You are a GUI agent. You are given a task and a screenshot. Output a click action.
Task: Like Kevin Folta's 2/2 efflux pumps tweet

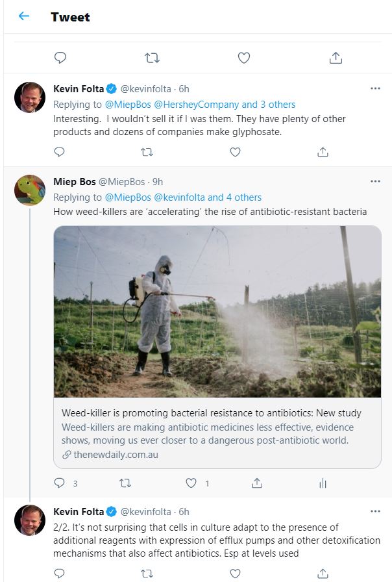coord(235,573)
